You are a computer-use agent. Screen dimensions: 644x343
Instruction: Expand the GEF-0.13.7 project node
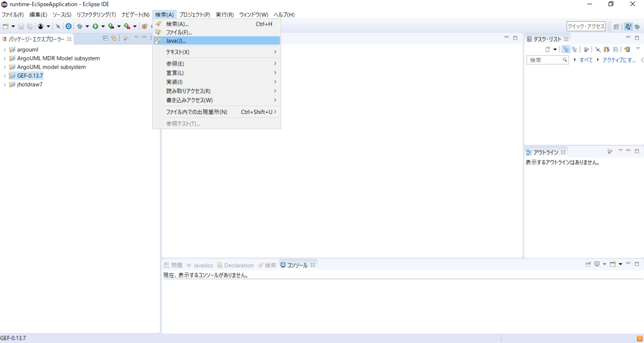[x=5, y=76]
